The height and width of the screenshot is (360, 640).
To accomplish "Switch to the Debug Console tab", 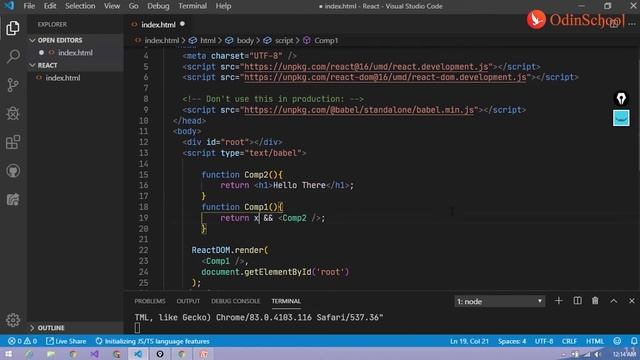I will point(236,301).
